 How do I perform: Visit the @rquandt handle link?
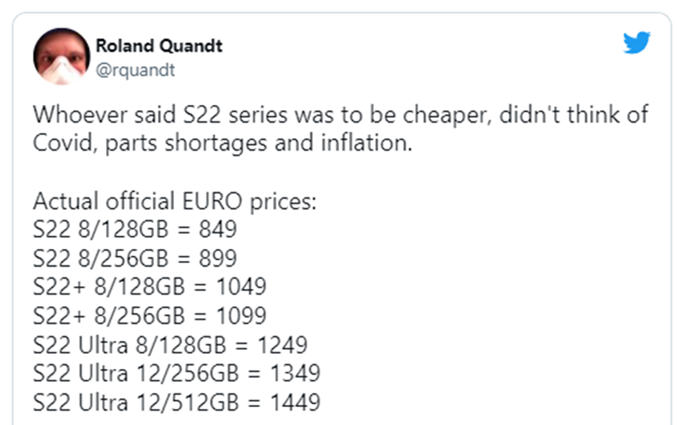(135, 70)
